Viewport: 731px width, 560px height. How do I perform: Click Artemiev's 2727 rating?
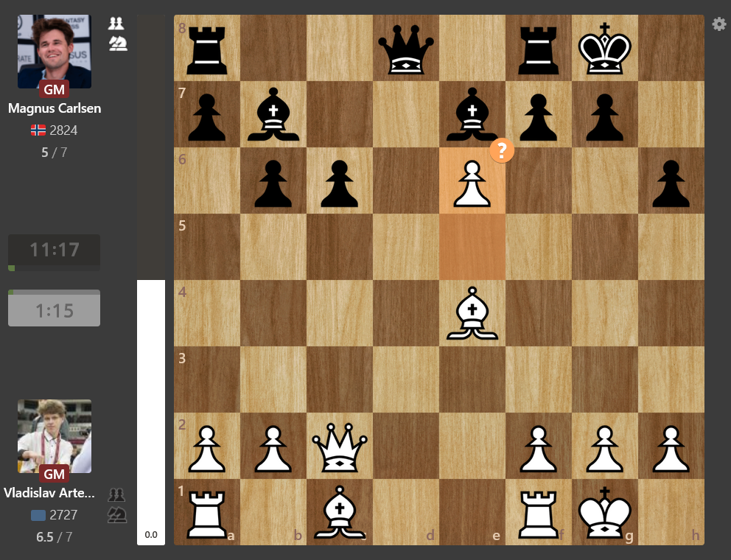(x=63, y=515)
